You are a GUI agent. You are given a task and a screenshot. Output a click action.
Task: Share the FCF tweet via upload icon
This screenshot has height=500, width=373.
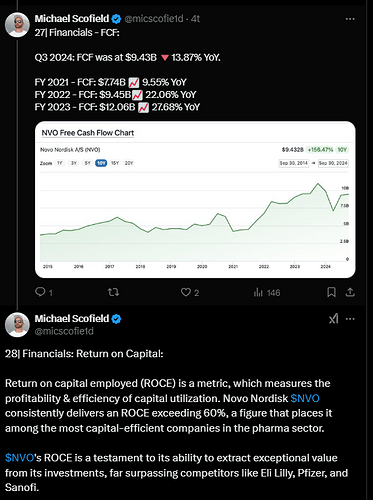[x=350, y=292]
